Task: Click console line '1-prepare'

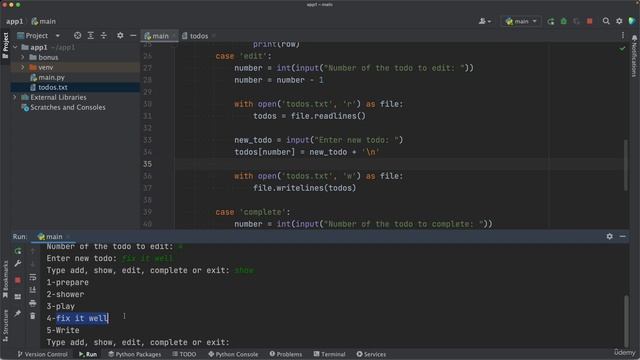Action: (67, 282)
